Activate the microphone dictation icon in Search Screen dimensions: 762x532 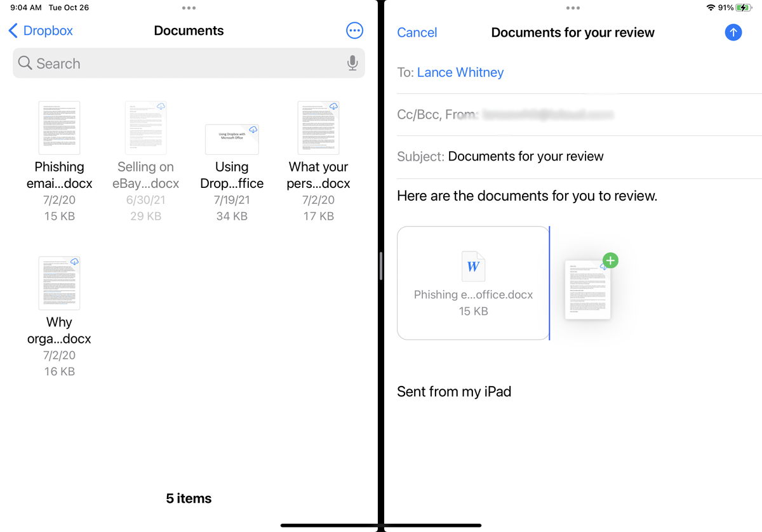click(x=352, y=63)
